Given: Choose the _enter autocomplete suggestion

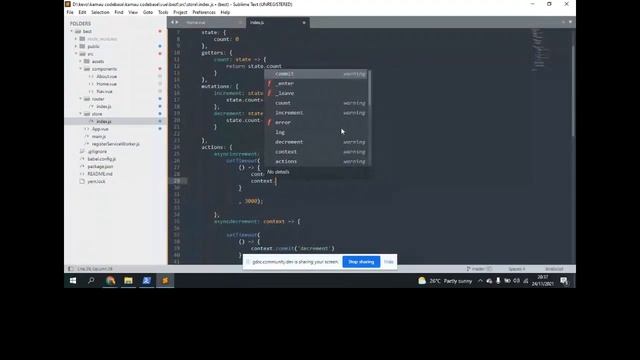Looking at the screenshot, I should coord(317,83).
